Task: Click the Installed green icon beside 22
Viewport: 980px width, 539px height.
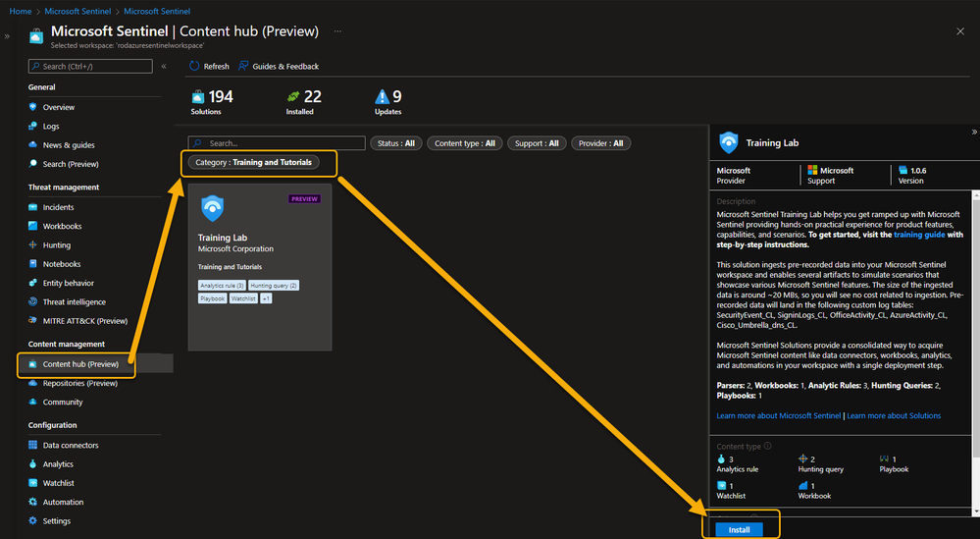Action: point(293,96)
